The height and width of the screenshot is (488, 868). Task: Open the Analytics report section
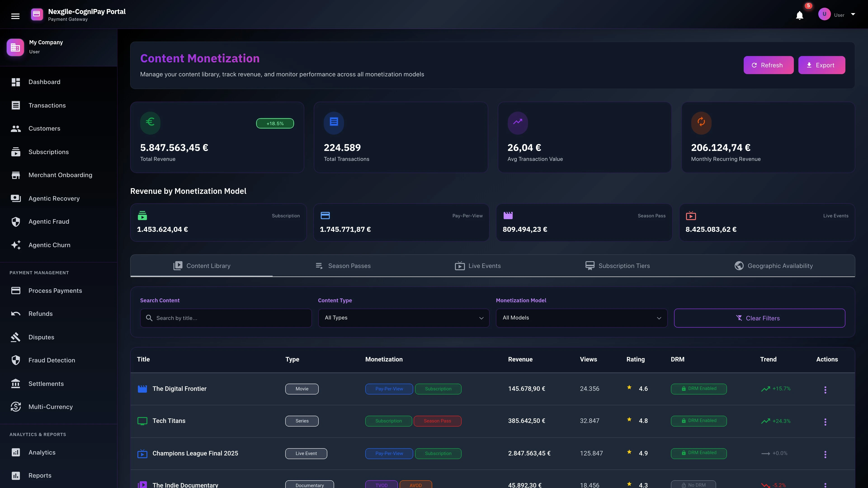pos(42,452)
